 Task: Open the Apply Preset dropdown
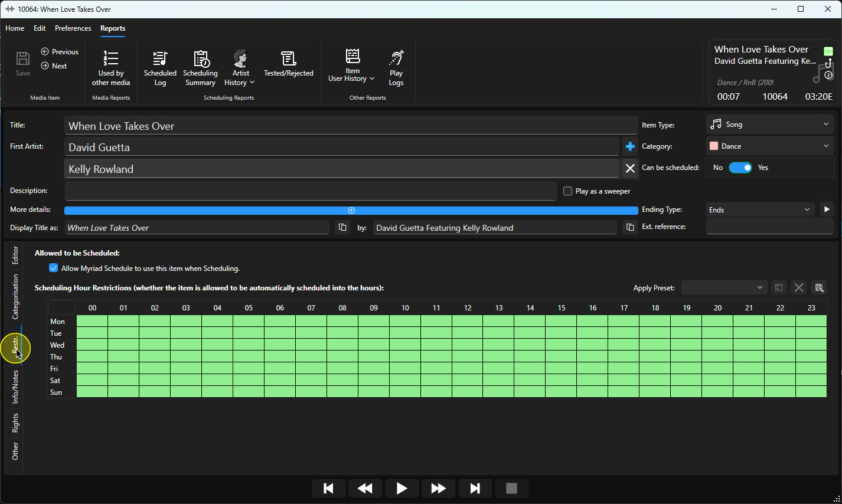(x=724, y=287)
